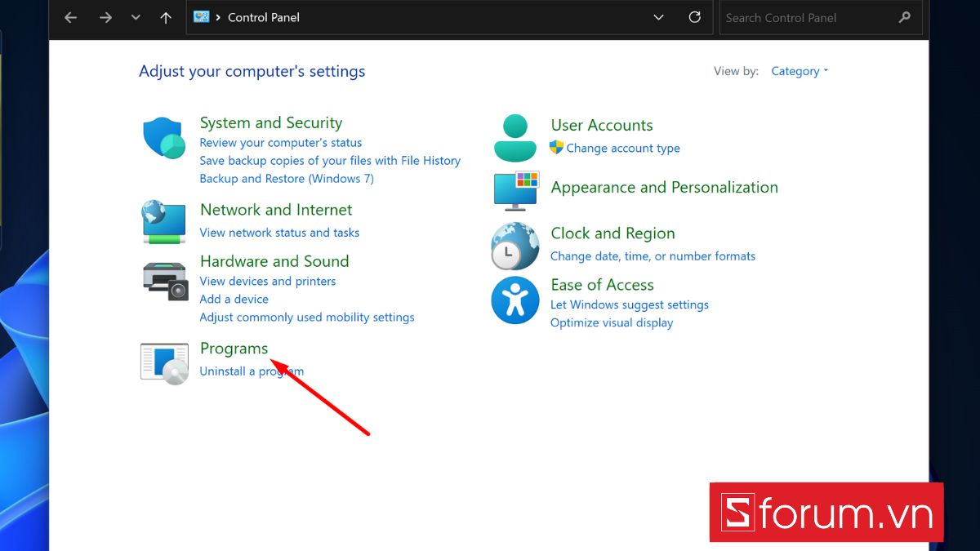
Task: Click the System and Security shield icon
Action: coord(164,138)
